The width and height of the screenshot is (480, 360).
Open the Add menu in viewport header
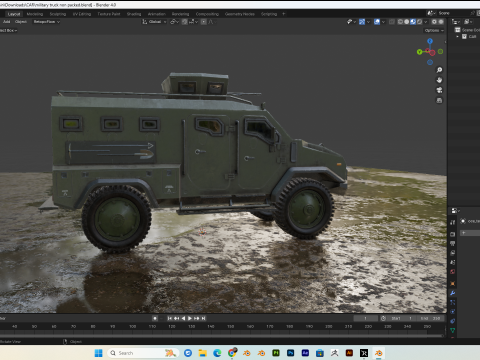[x=6, y=22]
